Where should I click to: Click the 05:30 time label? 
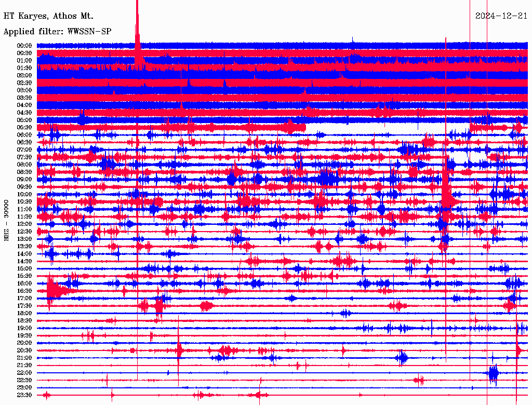coord(24,127)
